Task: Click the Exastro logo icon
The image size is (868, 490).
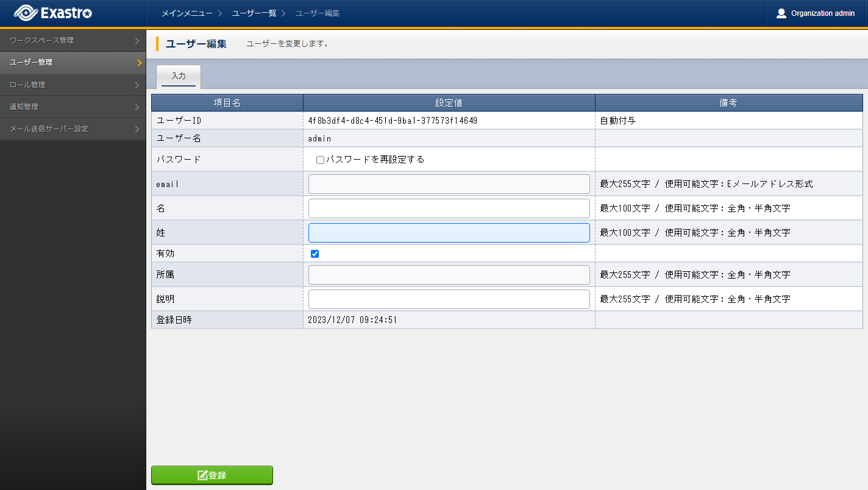Action: click(x=25, y=13)
